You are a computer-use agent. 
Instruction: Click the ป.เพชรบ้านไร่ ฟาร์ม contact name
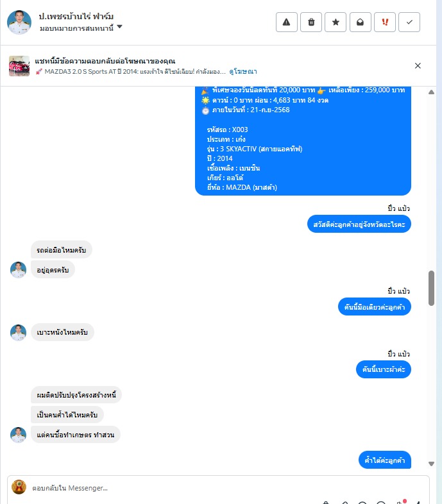[76, 16]
